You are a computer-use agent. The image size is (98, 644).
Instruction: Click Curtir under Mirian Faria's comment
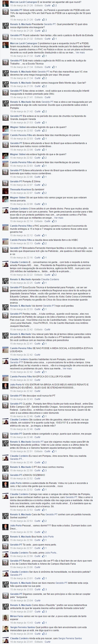click(x=38, y=623)
